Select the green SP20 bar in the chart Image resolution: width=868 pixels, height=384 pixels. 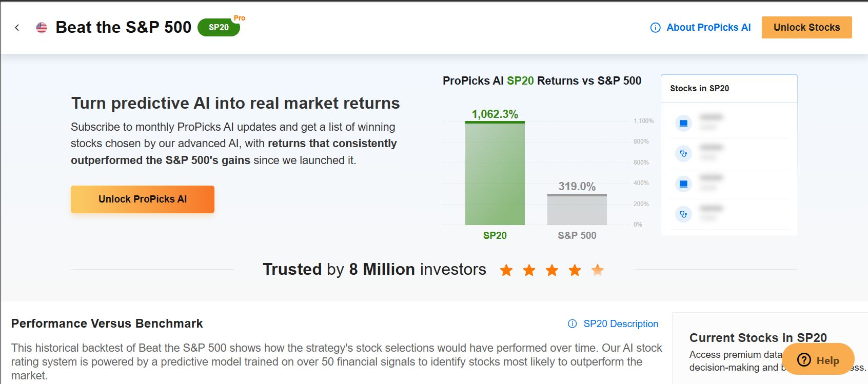(x=495, y=174)
